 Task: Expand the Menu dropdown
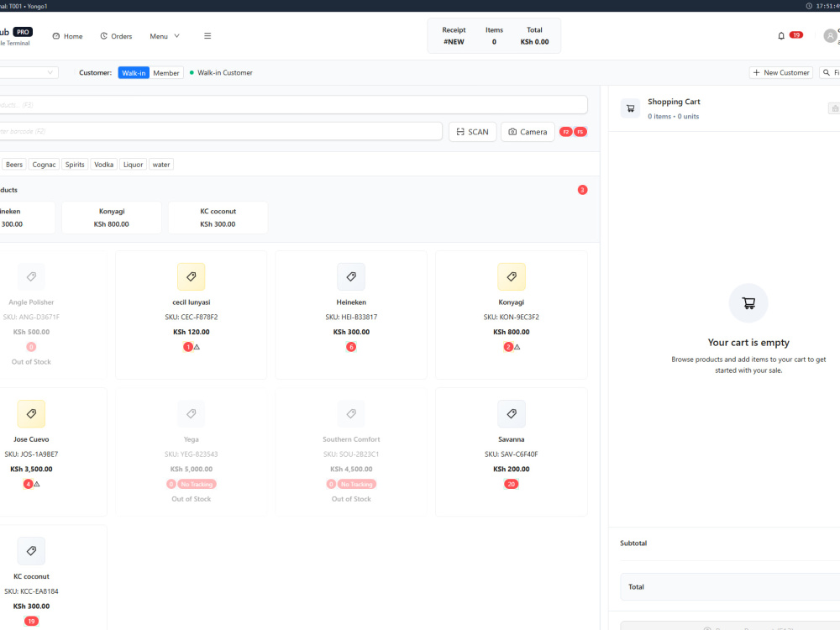point(165,36)
